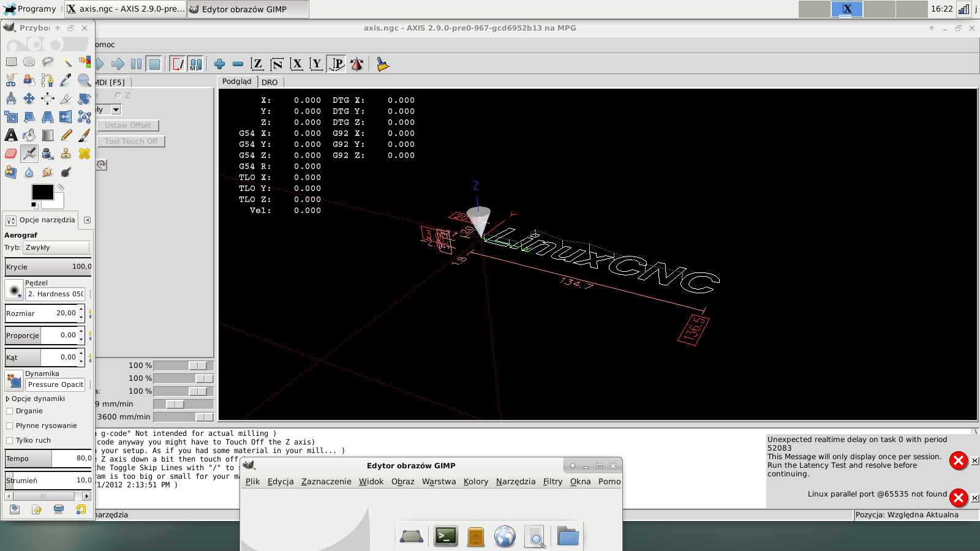Select the Eraser tool
Image resolution: width=980 pixels, height=551 pixels.
coord(11,154)
